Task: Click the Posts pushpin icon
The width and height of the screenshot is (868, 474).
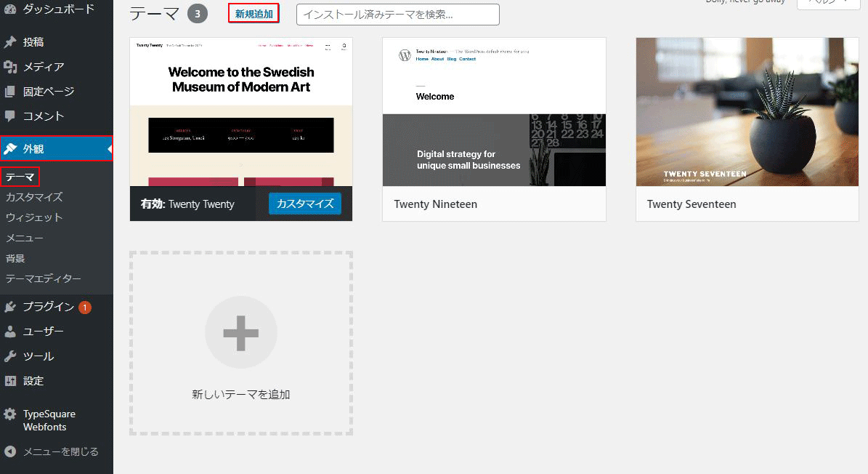Action: pos(10,42)
